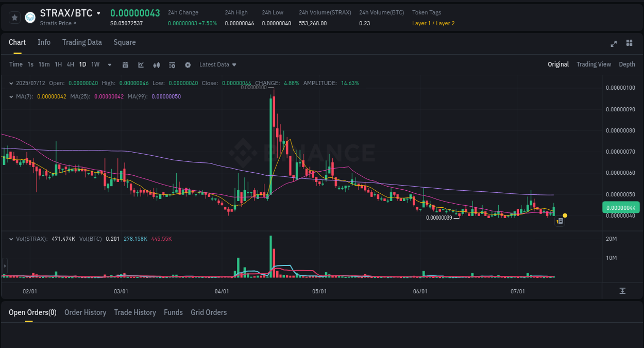The width and height of the screenshot is (644, 348).
Task: Collapse the MA(7) indicator row chevron
Action: coord(11,96)
